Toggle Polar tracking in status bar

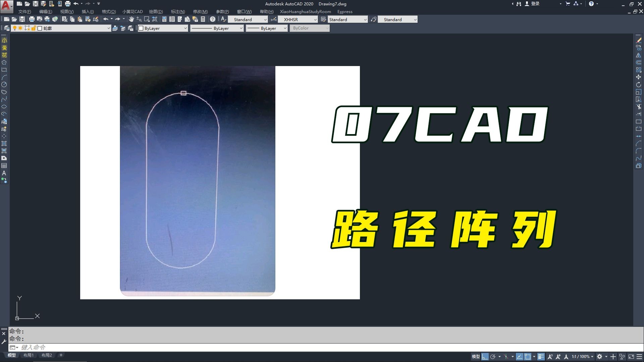point(493,357)
